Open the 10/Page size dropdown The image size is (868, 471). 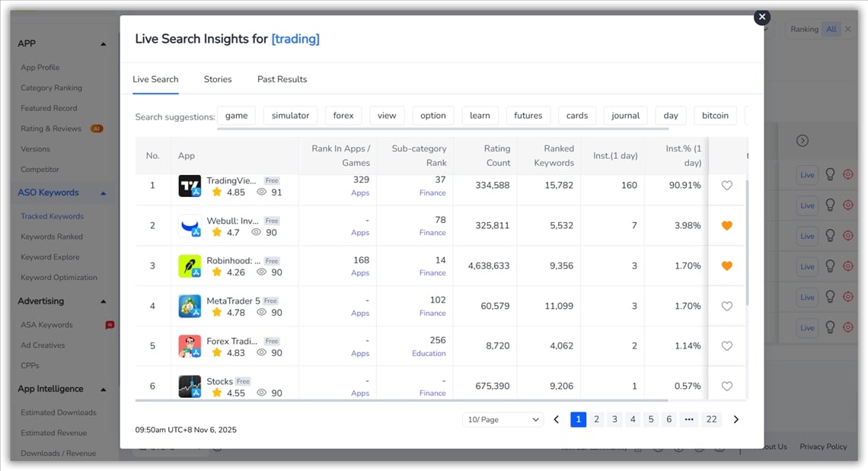click(503, 419)
